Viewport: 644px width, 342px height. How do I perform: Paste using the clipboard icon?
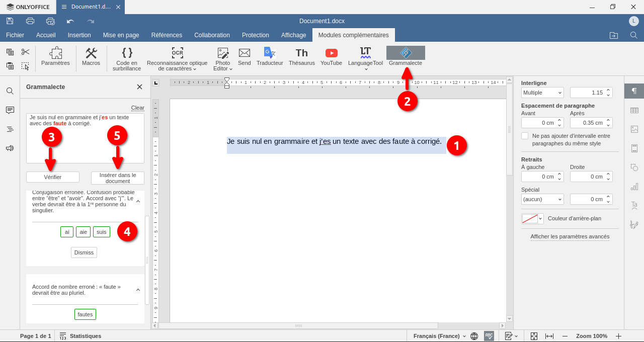[10, 66]
